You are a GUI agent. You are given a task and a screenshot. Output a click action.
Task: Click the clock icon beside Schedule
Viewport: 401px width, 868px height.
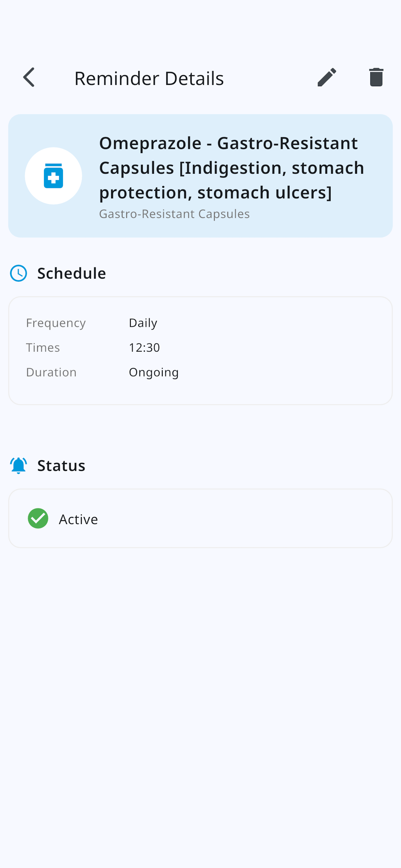click(18, 273)
